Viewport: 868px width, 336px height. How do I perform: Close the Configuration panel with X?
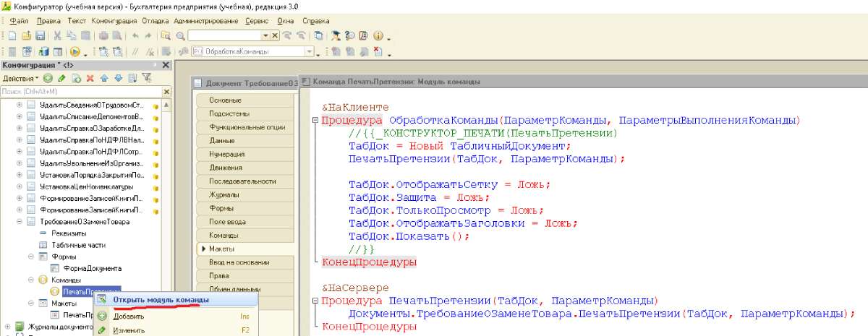point(166,65)
